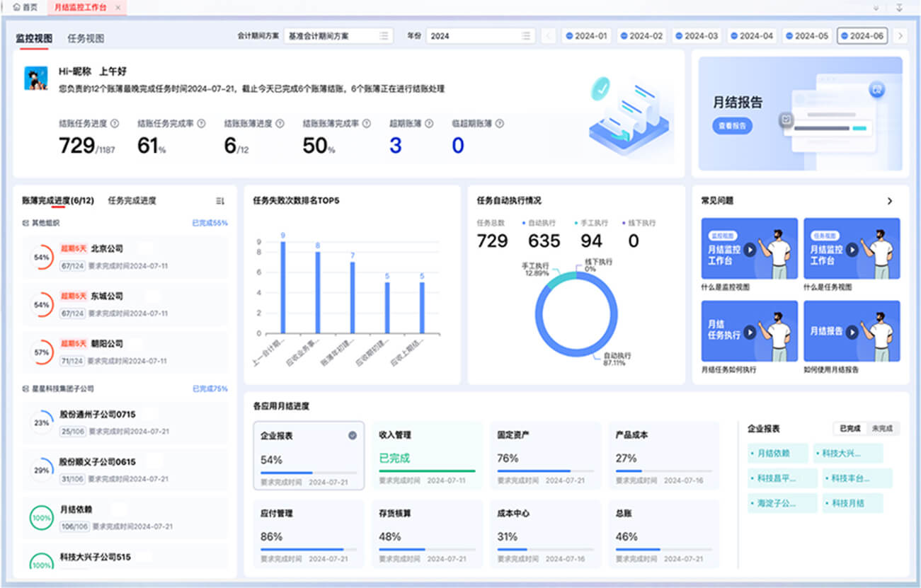The height and width of the screenshot is (588, 921).
Task: Switch the list to 未完成
Action: click(x=882, y=429)
